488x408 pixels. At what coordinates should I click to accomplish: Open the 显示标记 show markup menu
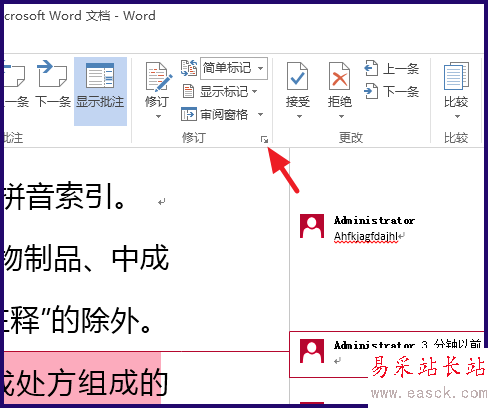(220, 91)
